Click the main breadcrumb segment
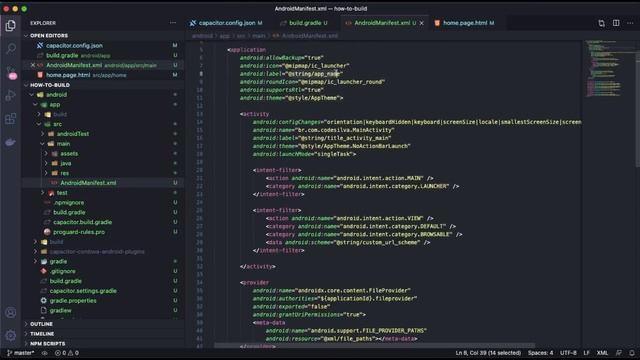This screenshot has width=640, height=360. tap(259, 36)
